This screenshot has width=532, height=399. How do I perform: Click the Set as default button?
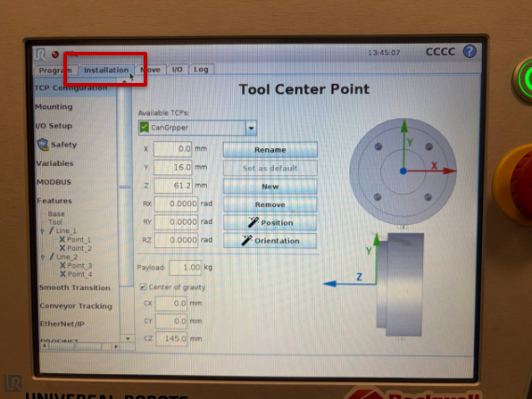pyautogui.click(x=270, y=168)
